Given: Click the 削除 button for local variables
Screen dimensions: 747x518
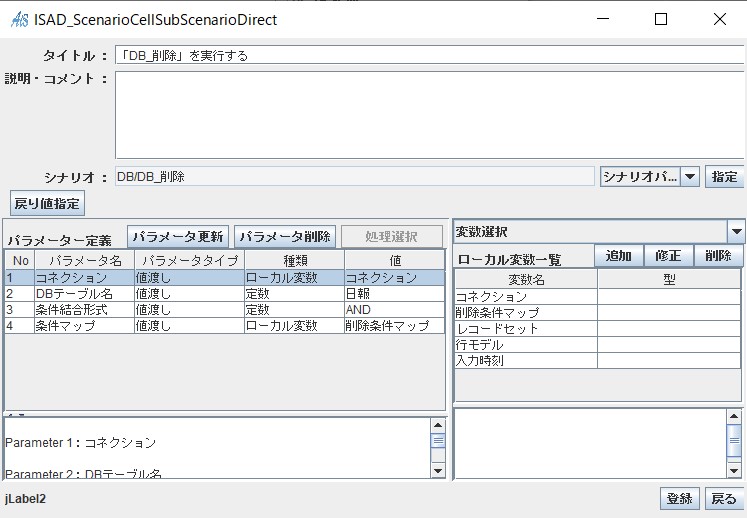Looking at the screenshot, I should [717, 256].
